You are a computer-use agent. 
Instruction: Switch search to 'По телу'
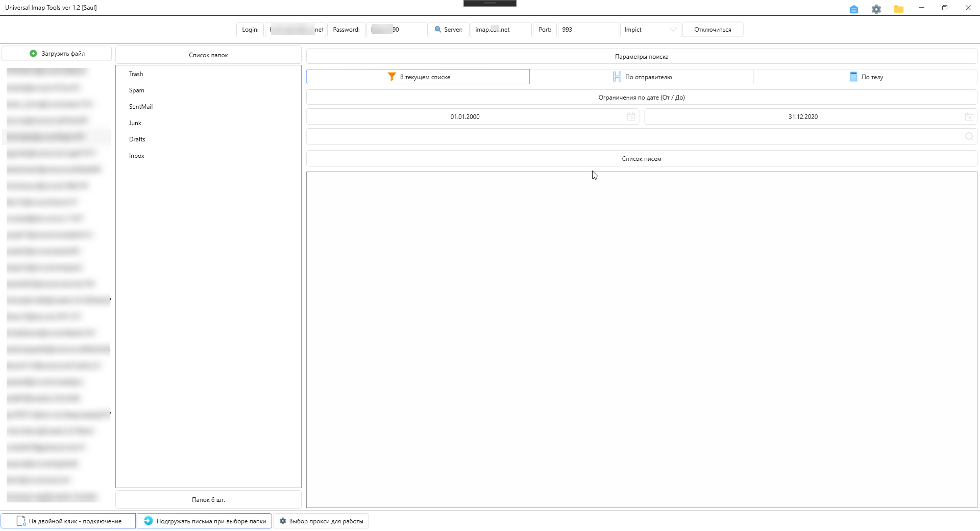pyautogui.click(x=865, y=77)
